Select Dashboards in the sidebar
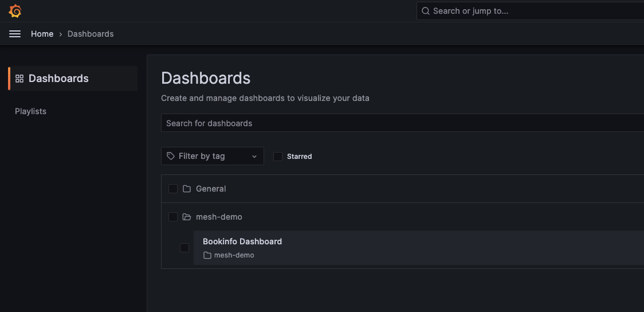This screenshot has width=644, height=312. pyautogui.click(x=58, y=79)
